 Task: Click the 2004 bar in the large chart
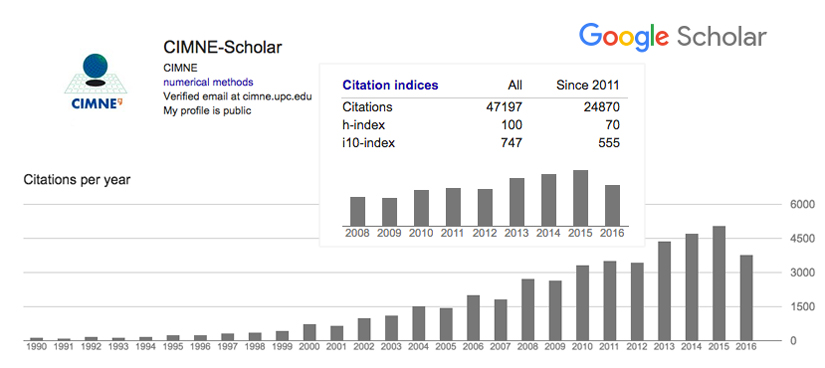(x=419, y=323)
